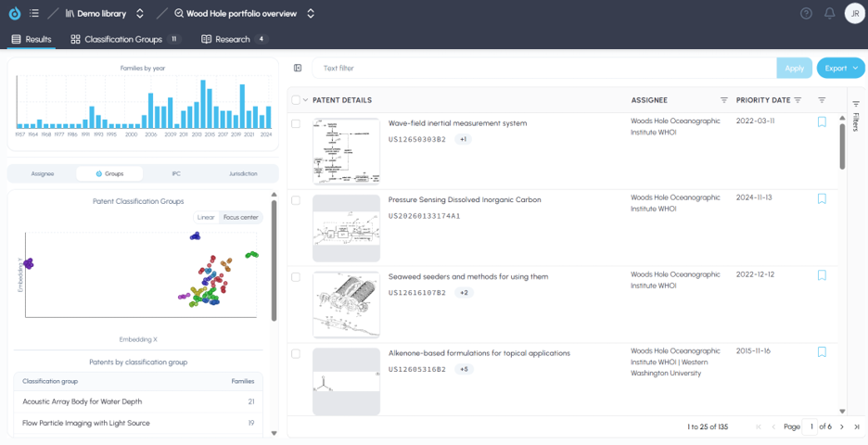Bookmark Seaweed seeders patent

pyautogui.click(x=822, y=275)
